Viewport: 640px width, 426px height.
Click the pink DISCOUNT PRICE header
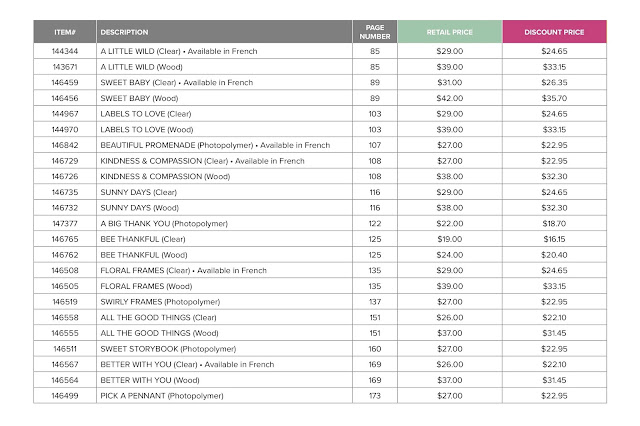coord(553,32)
